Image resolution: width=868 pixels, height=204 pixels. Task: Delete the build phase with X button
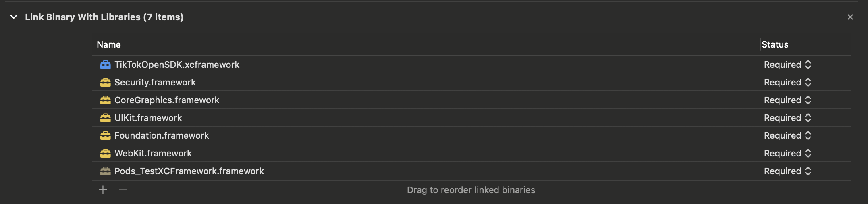(850, 17)
